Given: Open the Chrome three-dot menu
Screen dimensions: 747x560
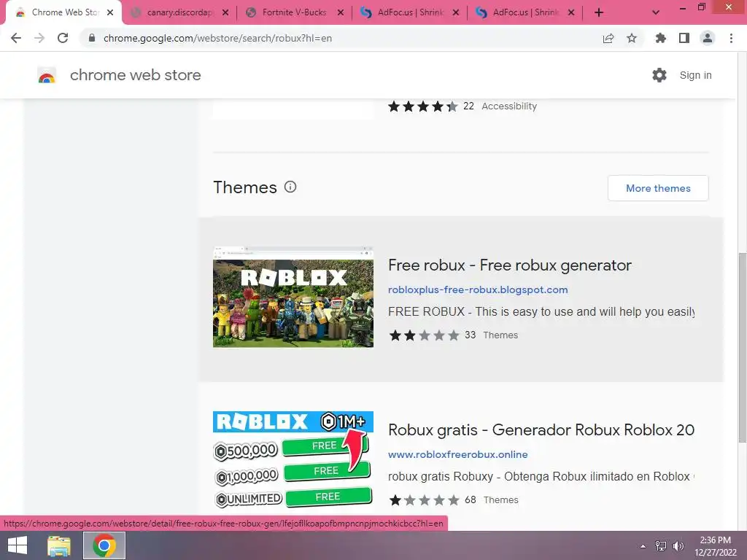Looking at the screenshot, I should 731,38.
